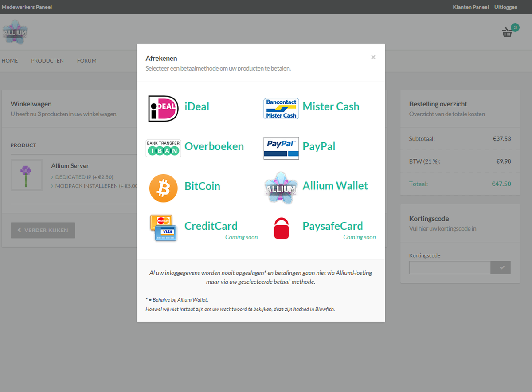Click the Totaal €47.50 amount
532x392 pixels.
point(501,184)
